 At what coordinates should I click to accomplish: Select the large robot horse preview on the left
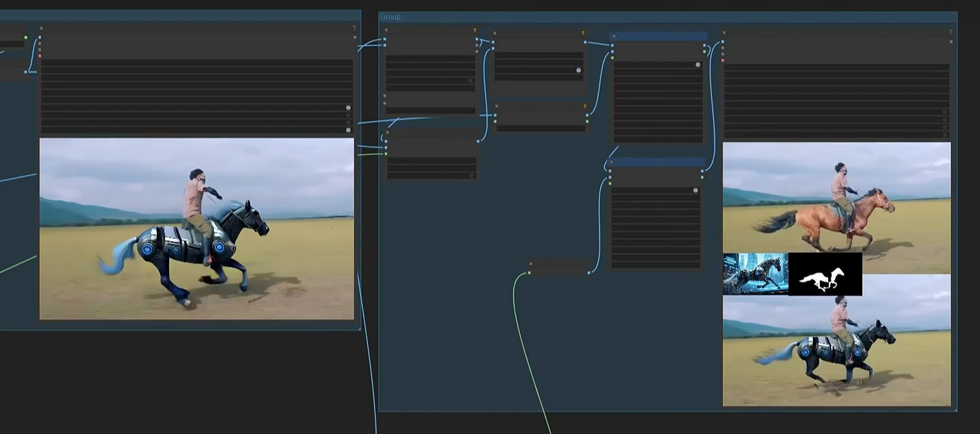tap(197, 228)
